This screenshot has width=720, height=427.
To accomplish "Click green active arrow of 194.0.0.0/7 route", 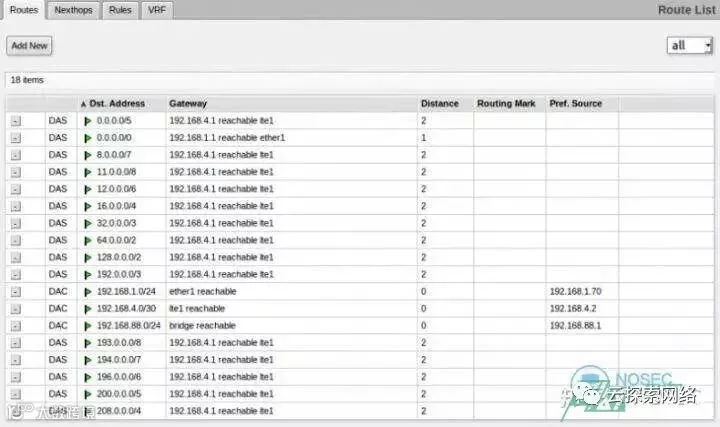I will click(88, 360).
